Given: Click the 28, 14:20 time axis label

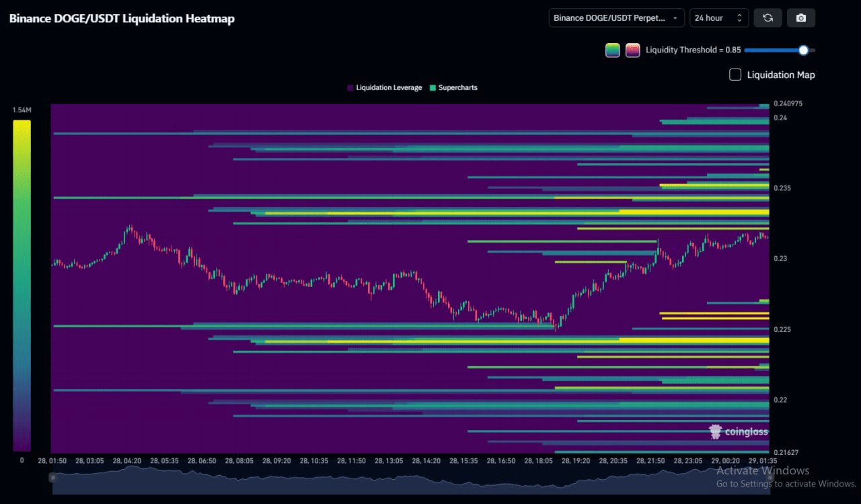Looking at the screenshot, I should click(x=426, y=461).
